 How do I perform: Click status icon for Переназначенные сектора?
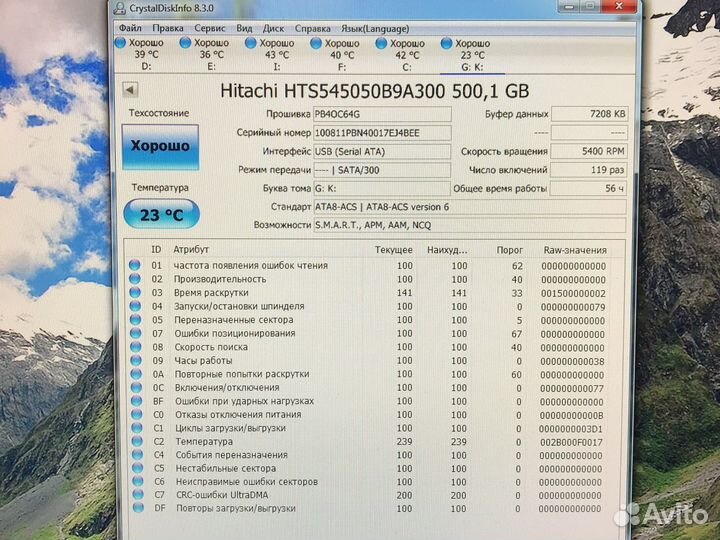pos(135,319)
